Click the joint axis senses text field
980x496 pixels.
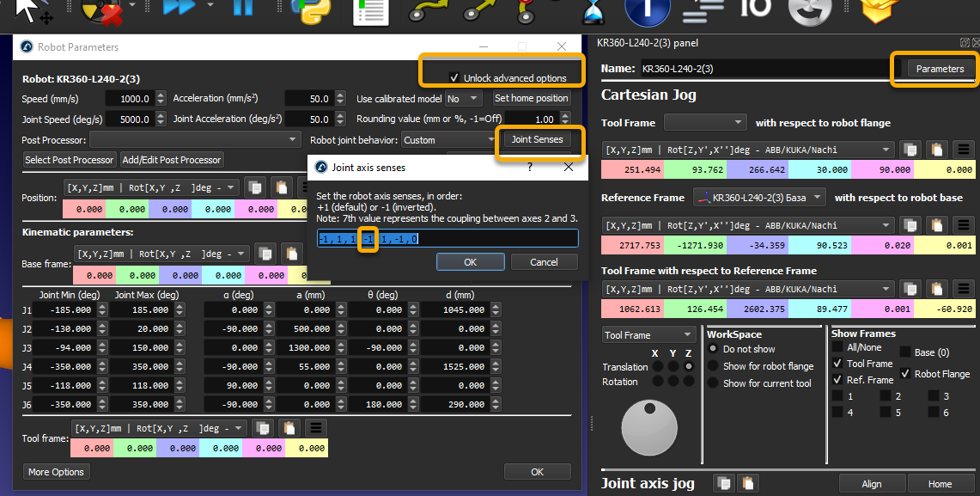[x=447, y=238]
